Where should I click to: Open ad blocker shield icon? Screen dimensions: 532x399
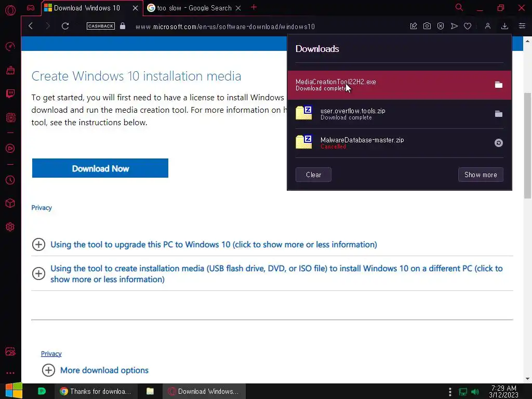441,26
